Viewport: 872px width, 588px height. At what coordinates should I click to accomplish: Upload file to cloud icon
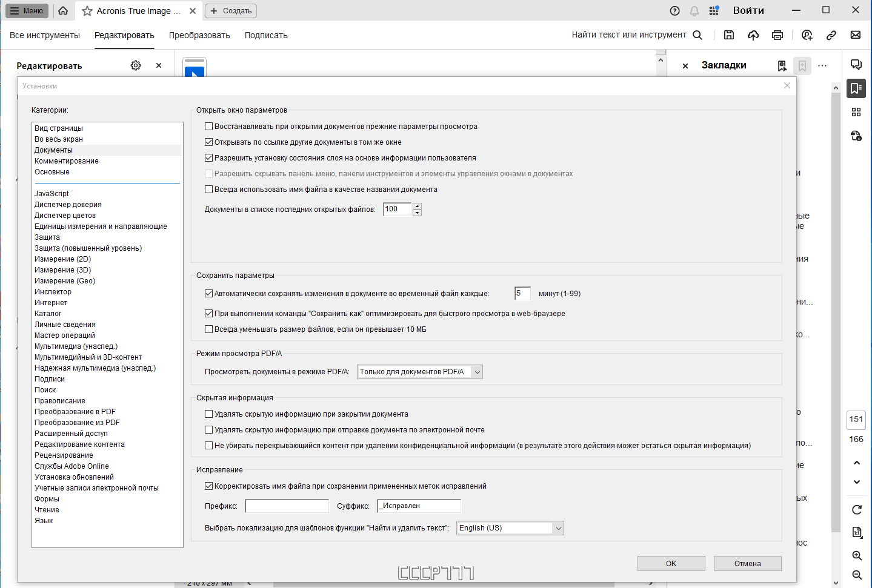point(753,35)
